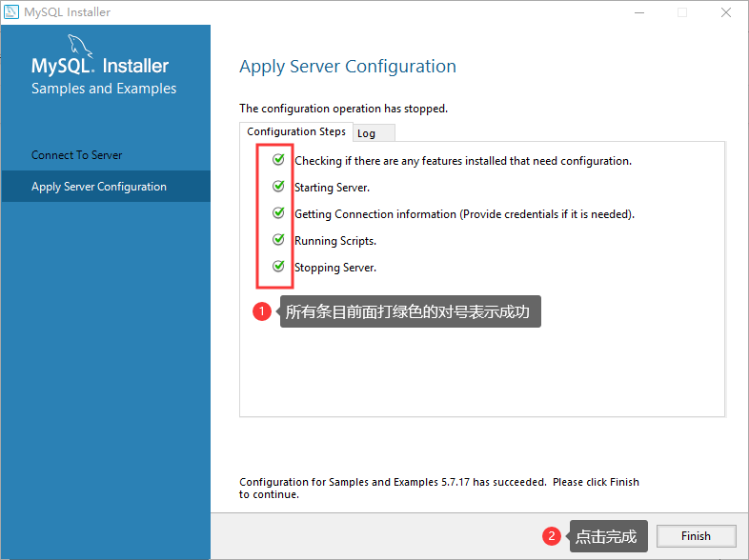Click check icon beside Getting Connection information
Screen dimensions: 749x560
tap(278, 213)
